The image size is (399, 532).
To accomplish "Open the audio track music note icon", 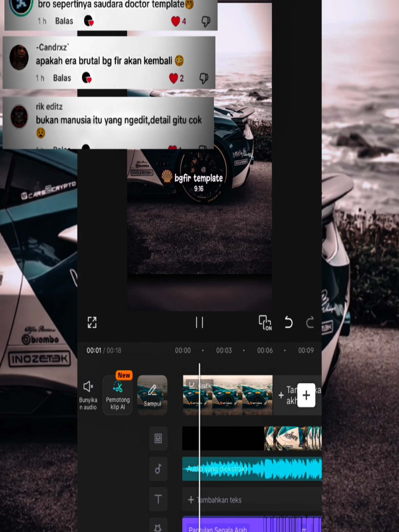I will (158, 469).
